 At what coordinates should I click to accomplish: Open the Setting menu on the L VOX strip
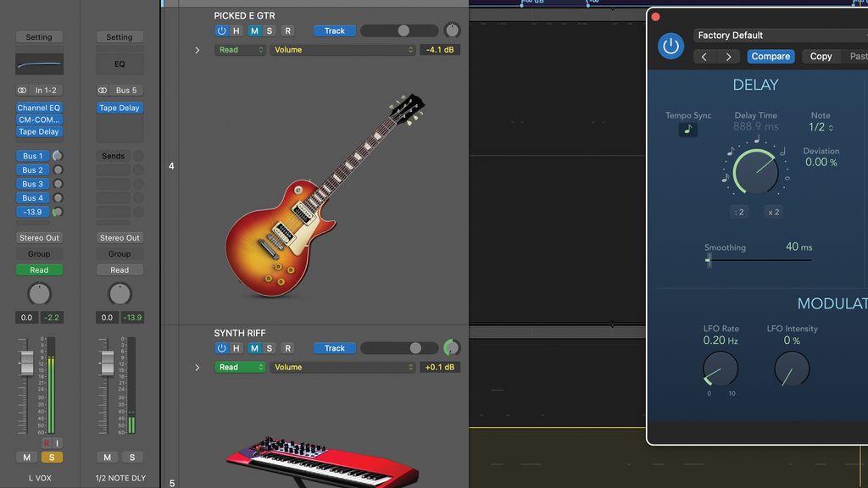(x=38, y=36)
